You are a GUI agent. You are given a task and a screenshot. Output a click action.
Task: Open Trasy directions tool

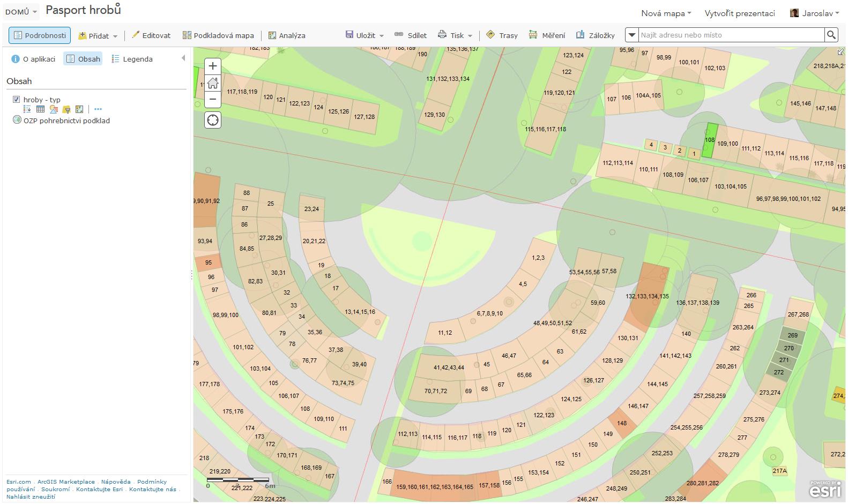[x=502, y=35]
